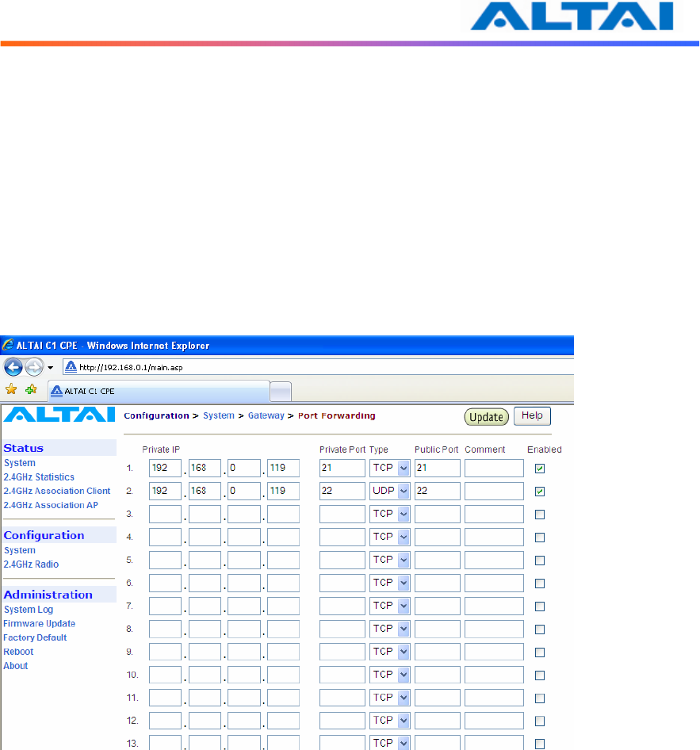The height and width of the screenshot is (750, 700).
Task: Click the Private Port field of rule 3
Action: pyautogui.click(x=342, y=514)
